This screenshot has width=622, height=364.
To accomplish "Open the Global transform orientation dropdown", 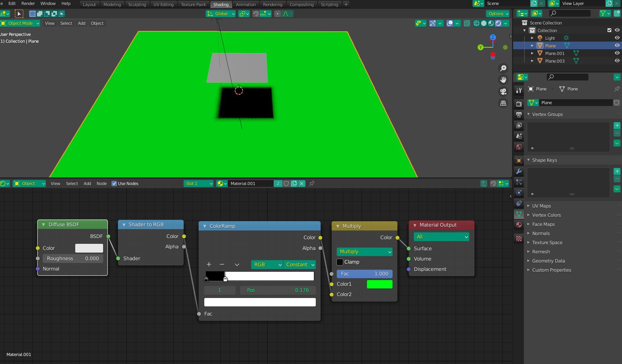I will coord(221,14).
